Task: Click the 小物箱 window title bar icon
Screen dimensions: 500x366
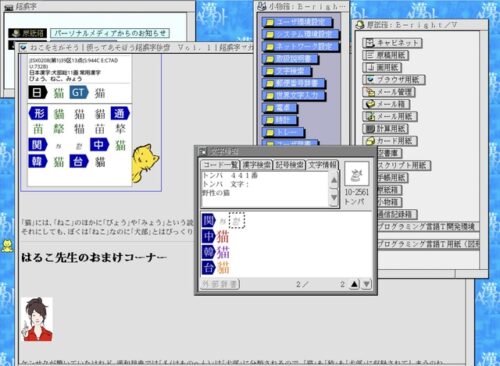Action: click(x=262, y=6)
